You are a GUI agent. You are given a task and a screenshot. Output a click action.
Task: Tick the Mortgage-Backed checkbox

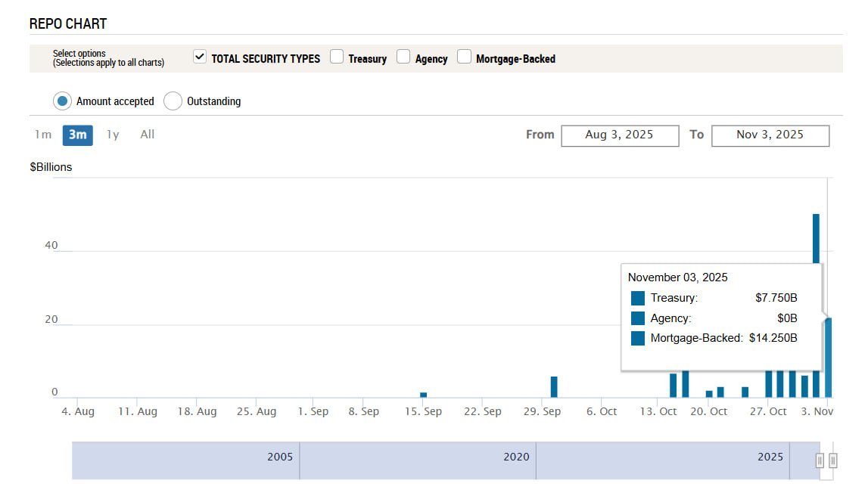(465, 57)
